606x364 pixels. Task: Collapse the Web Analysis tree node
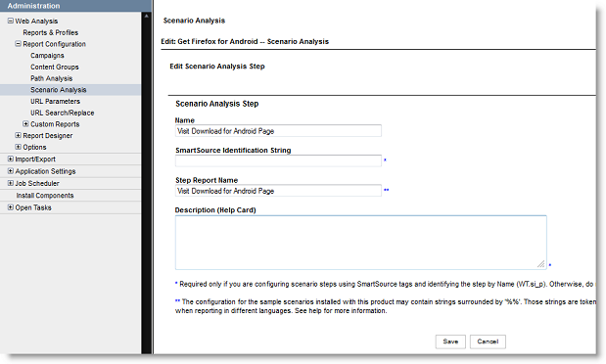tap(11, 21)
